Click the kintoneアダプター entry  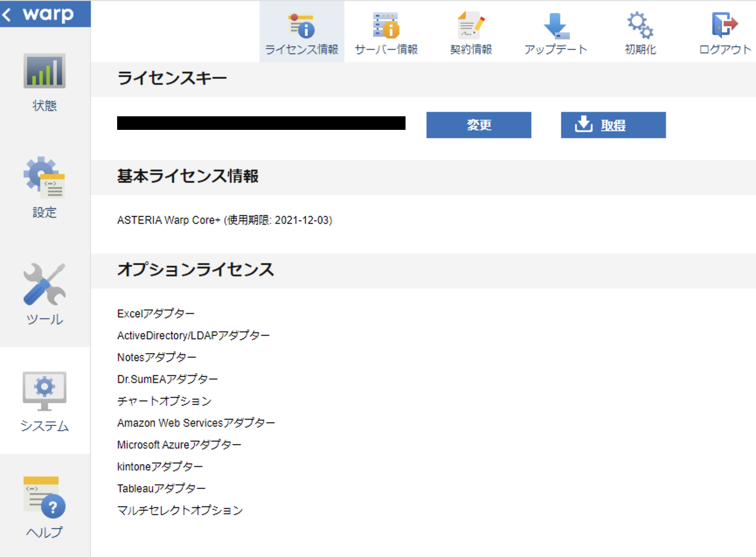[x=160, y=466]
